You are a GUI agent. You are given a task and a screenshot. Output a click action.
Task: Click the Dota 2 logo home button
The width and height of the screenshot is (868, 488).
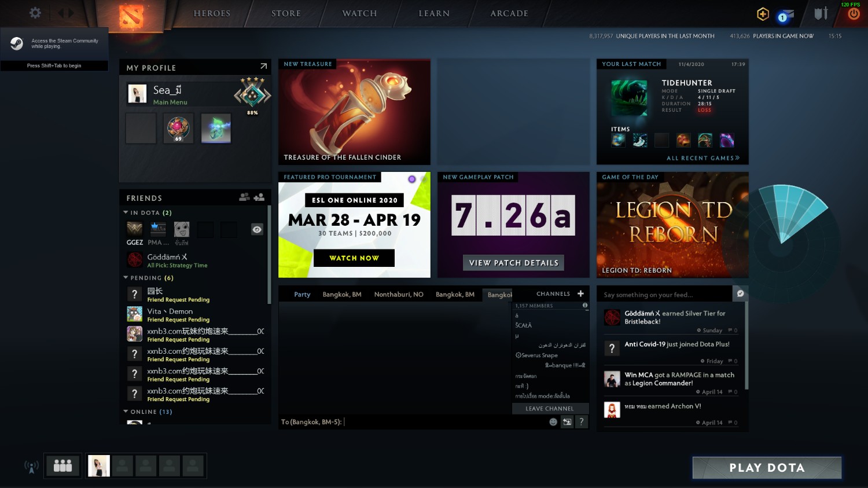tap(131, 16)
